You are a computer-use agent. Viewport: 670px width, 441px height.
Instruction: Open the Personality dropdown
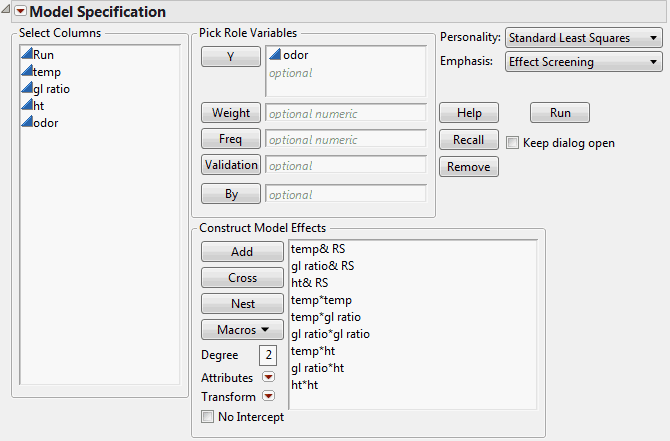[584, 38]
